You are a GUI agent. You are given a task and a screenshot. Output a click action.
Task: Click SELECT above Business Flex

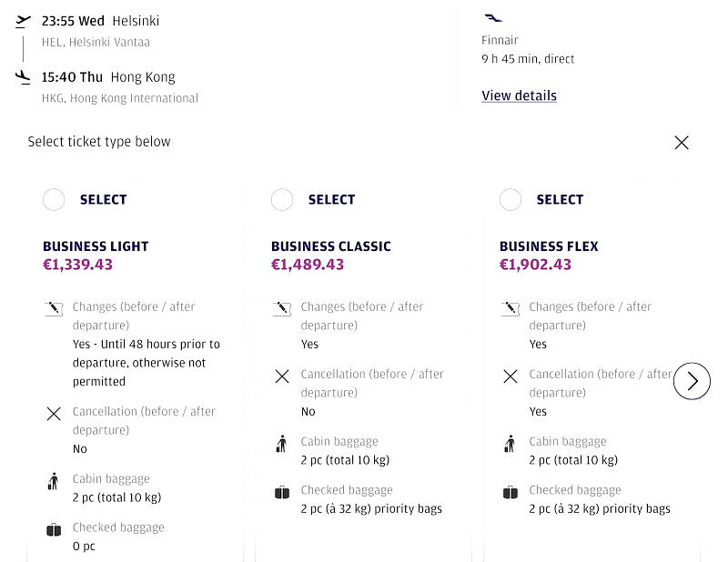[559, 199]
